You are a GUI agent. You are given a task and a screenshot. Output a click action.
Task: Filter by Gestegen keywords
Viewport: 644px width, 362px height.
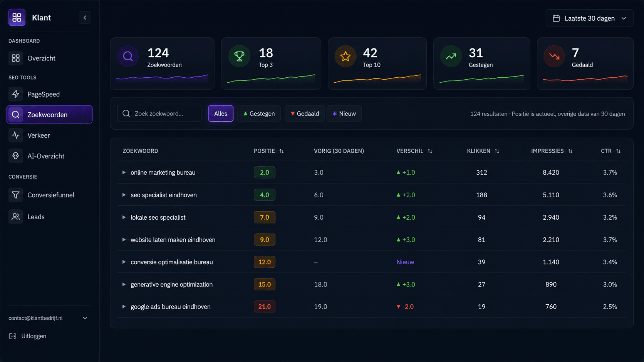(259, 113)
